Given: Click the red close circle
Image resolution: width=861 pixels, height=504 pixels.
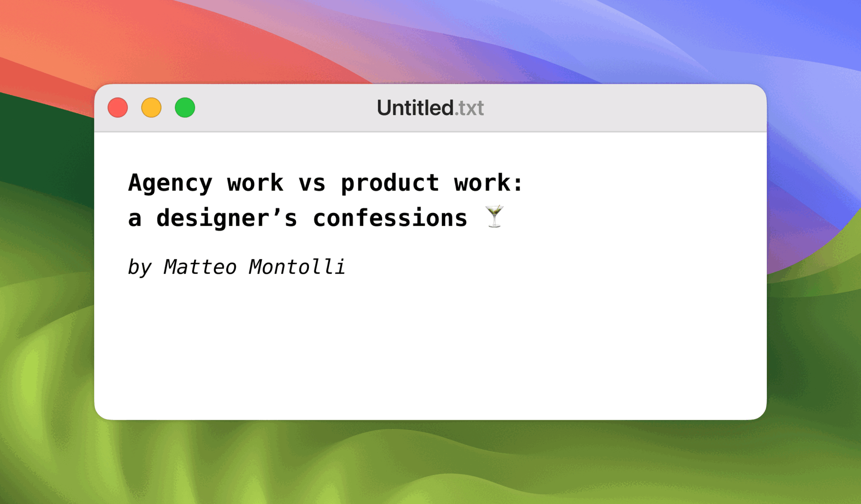Looking at the screenshot, I should pos(117,108).
